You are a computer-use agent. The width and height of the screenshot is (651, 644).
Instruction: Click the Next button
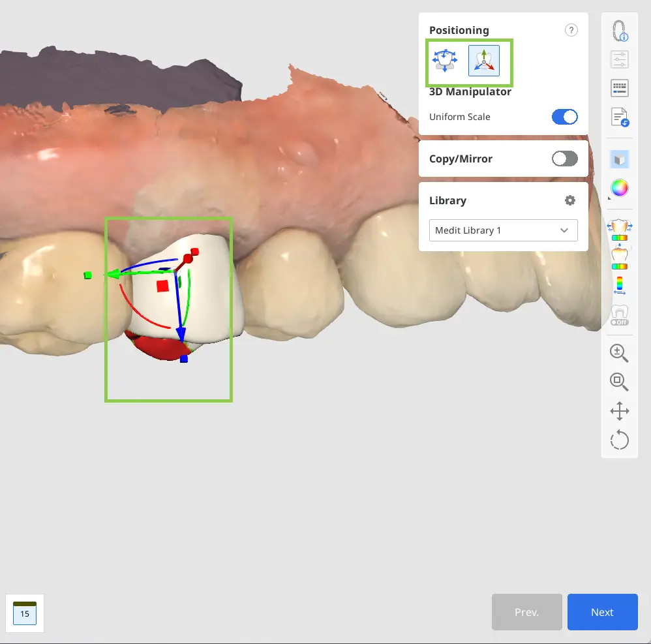603,612
